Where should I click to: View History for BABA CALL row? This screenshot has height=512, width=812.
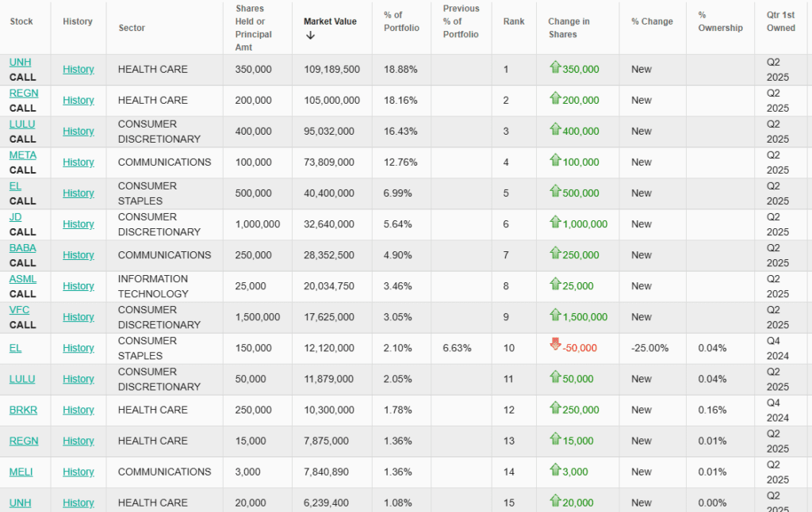click(79, 255)
